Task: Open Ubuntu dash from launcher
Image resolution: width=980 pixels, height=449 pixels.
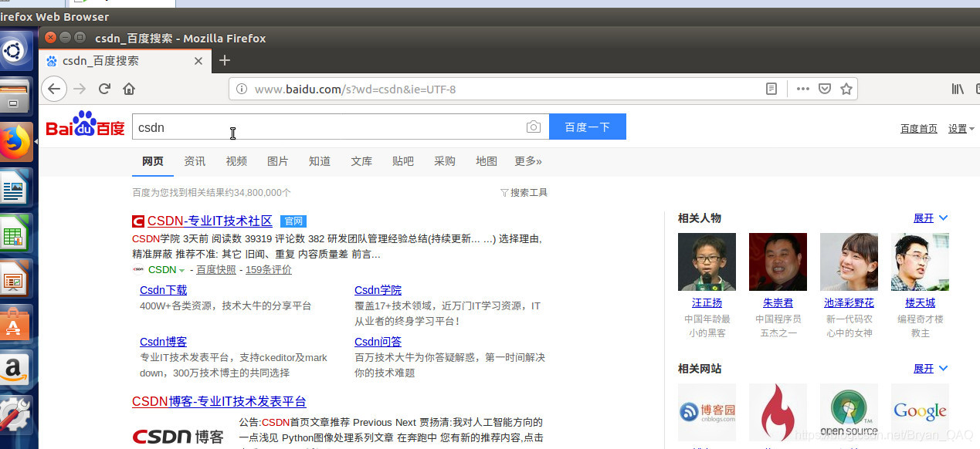Action: tap(14, 52)
